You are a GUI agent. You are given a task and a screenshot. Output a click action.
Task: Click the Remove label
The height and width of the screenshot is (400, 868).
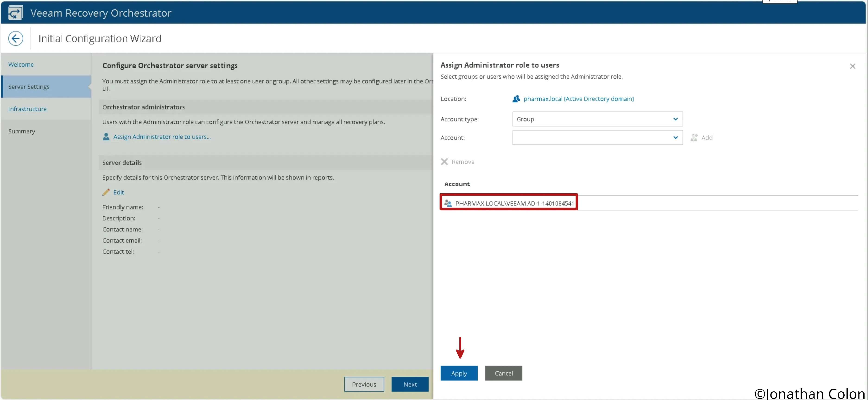tap(463, 162)
